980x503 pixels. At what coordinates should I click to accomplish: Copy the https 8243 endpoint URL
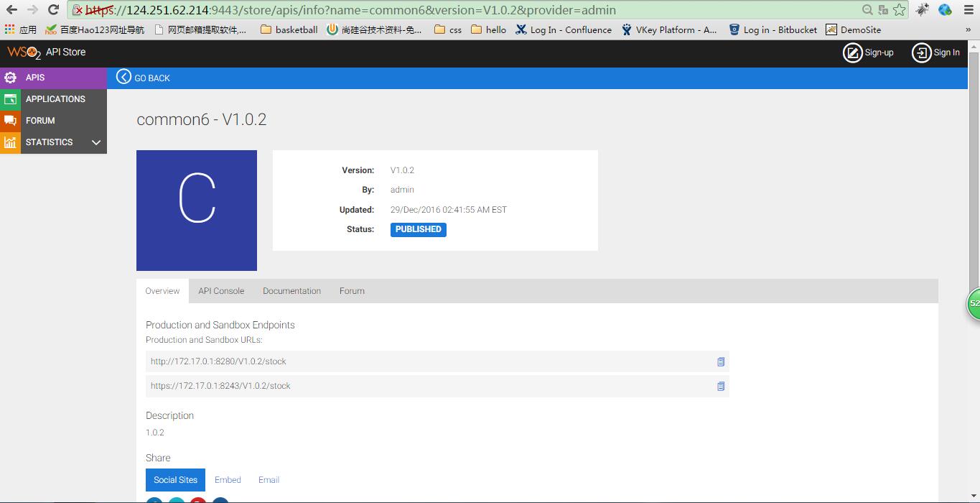721,386
